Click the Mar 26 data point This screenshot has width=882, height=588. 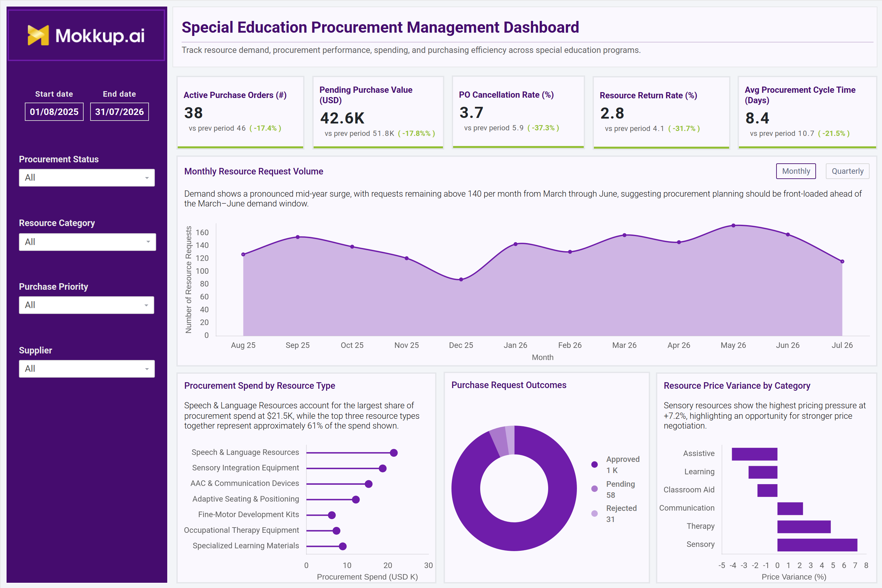coord(624,235)
